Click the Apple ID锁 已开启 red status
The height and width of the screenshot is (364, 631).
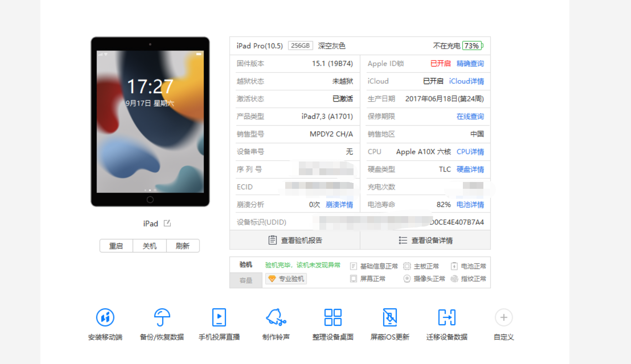[x=441, y=64]
